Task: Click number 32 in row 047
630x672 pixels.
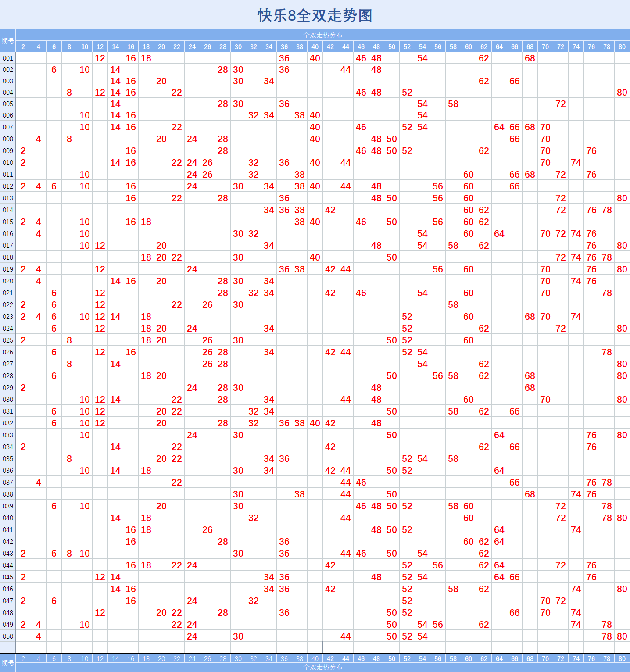Action: point(254,601)
